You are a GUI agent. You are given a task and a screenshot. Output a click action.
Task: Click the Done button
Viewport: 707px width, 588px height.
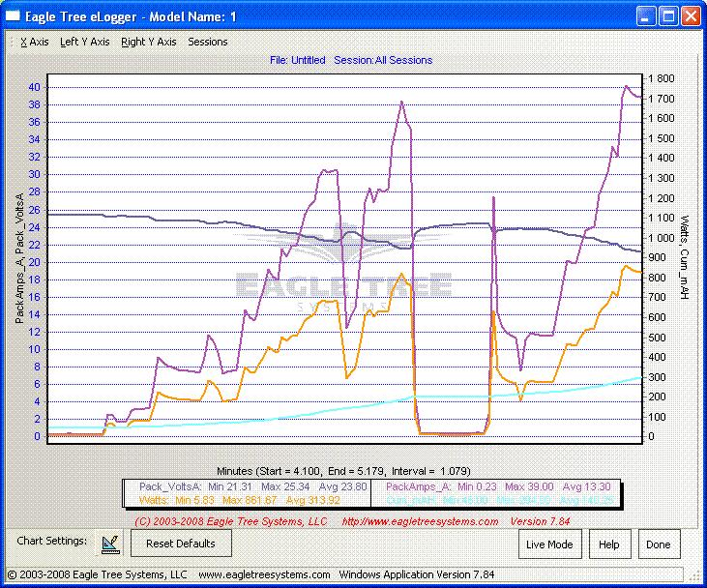click(x=658, y=544)
